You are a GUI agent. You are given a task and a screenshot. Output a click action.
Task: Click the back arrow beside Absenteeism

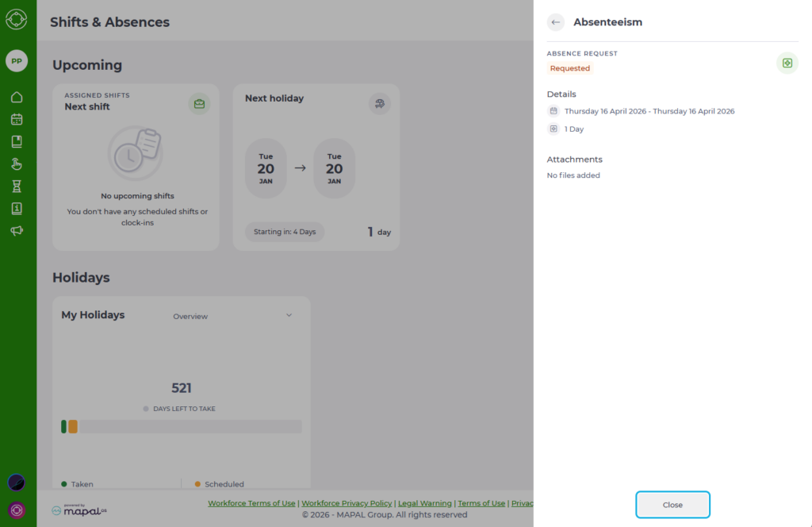point(556,22)
